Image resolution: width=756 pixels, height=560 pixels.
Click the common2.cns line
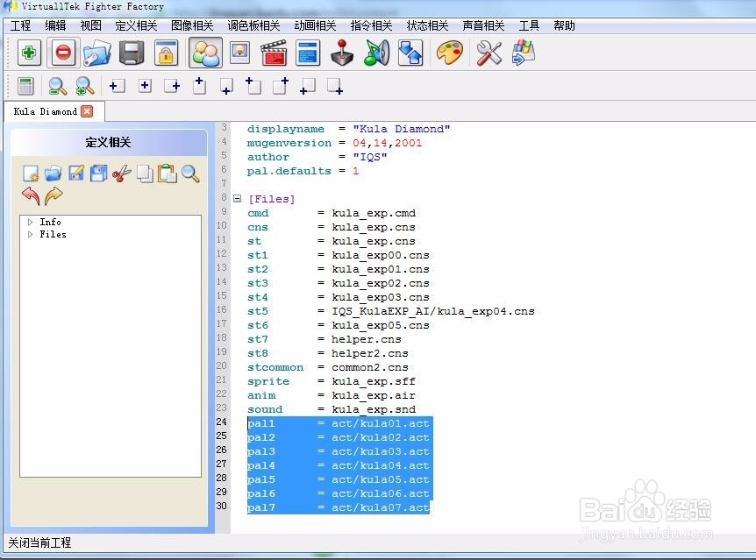pyautogui.click(x=327, y=367)
